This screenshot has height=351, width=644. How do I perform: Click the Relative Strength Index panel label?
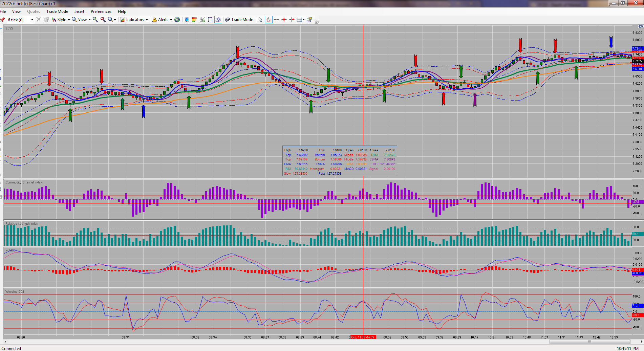point(22,224)
